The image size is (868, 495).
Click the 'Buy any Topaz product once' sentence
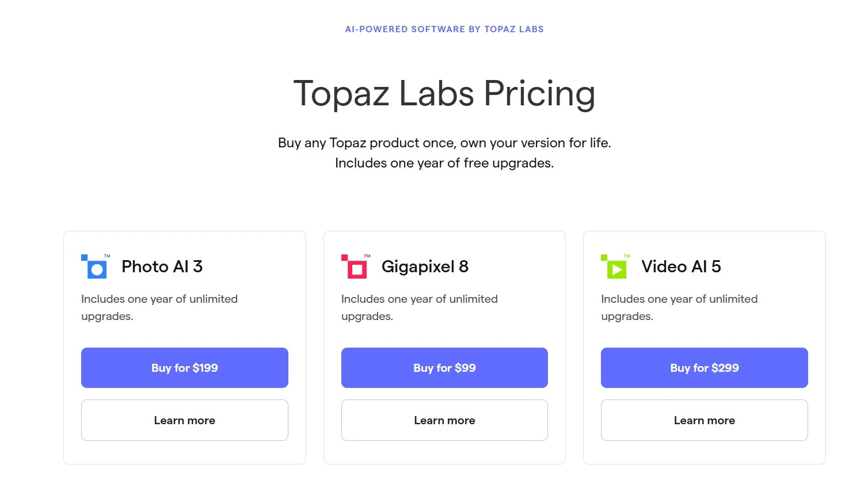click(x=444, y=143)
